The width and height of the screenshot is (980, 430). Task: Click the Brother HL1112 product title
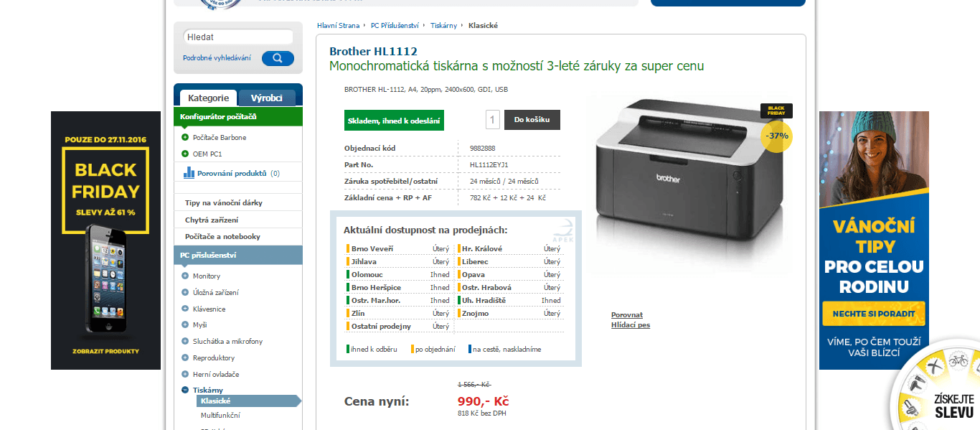tap(373, 52)
